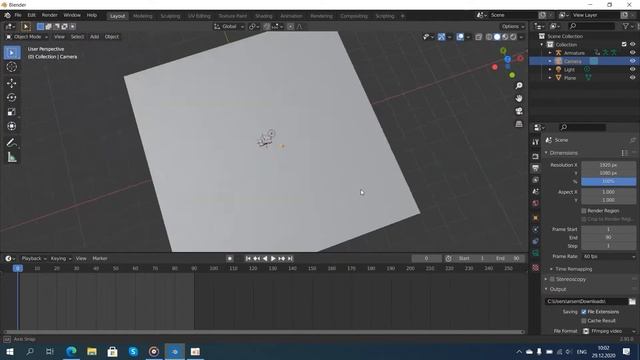This screenshot has height=360, width=640.
Task: Open the File Format FFmpeg dropdown
Action: (609, 331)
